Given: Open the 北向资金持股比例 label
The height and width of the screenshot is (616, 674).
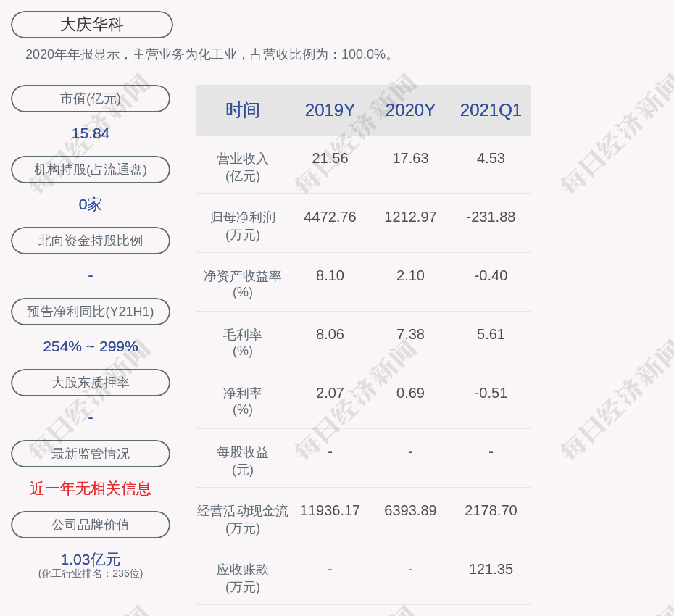Looking at the screenshot, I should 91,241.
